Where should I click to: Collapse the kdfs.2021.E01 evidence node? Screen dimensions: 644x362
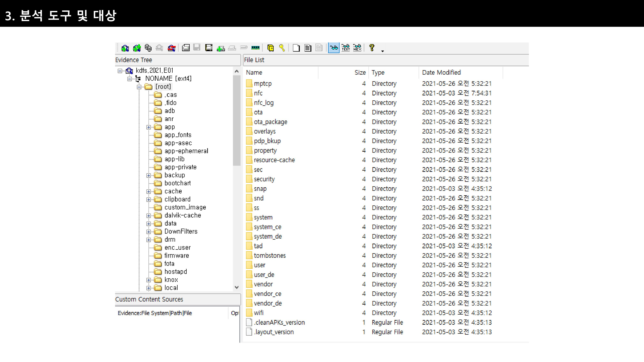[120, 71]
